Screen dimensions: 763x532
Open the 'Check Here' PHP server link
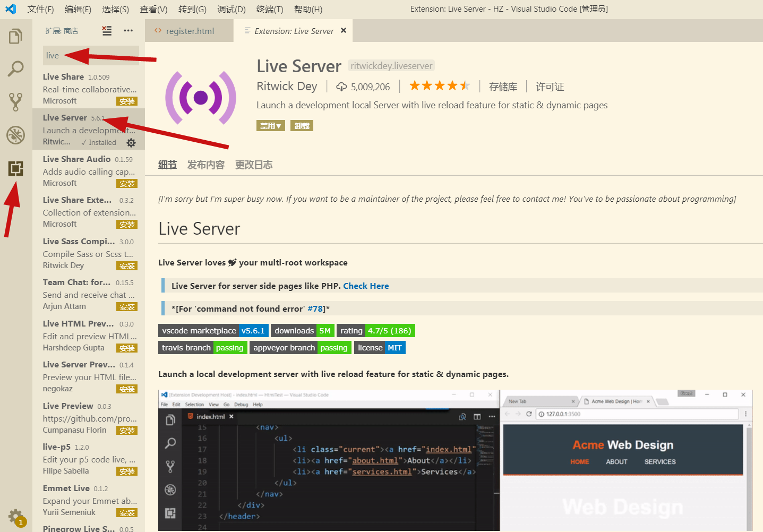(366, 286)
